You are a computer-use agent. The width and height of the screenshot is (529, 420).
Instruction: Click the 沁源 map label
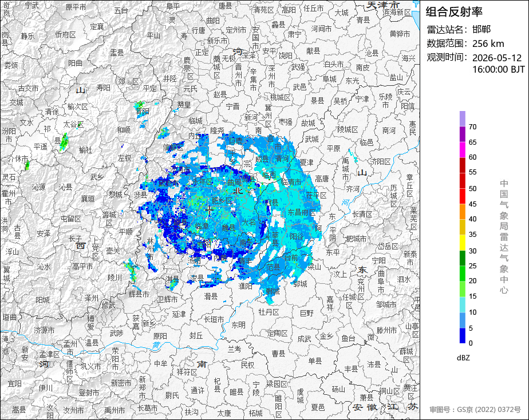pos(38,187)
